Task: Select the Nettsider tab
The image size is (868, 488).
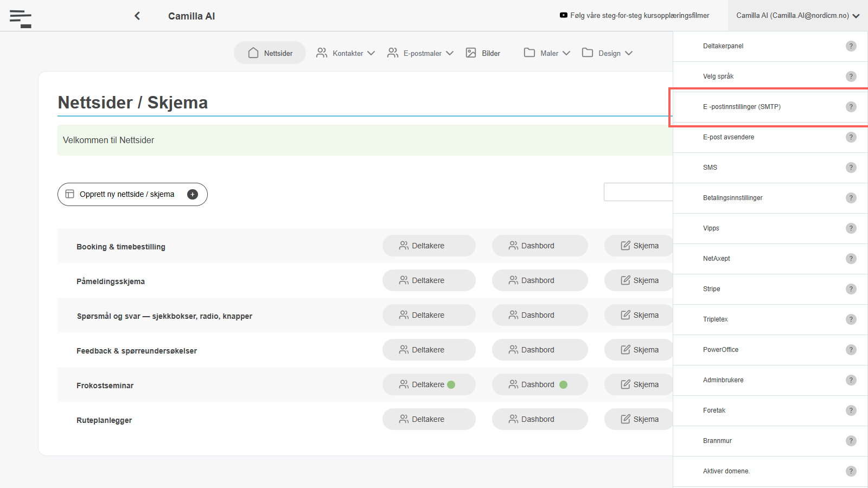Action: [270, 53]
